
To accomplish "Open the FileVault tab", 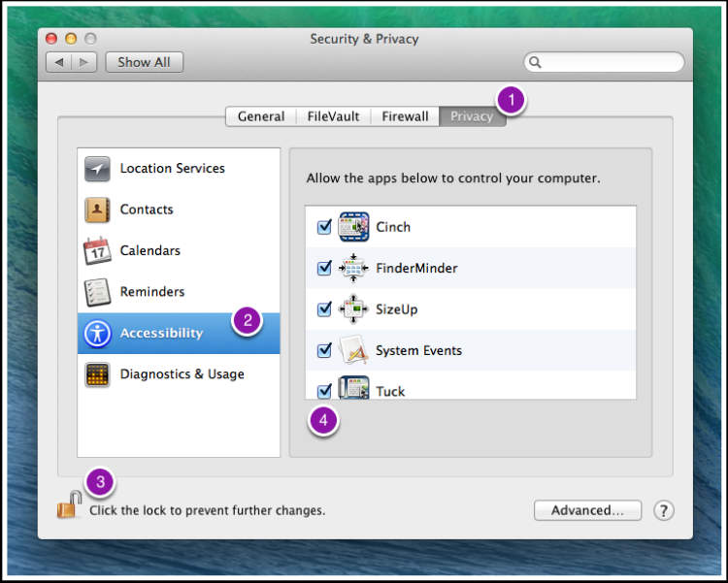I will [x=333, y=116].
